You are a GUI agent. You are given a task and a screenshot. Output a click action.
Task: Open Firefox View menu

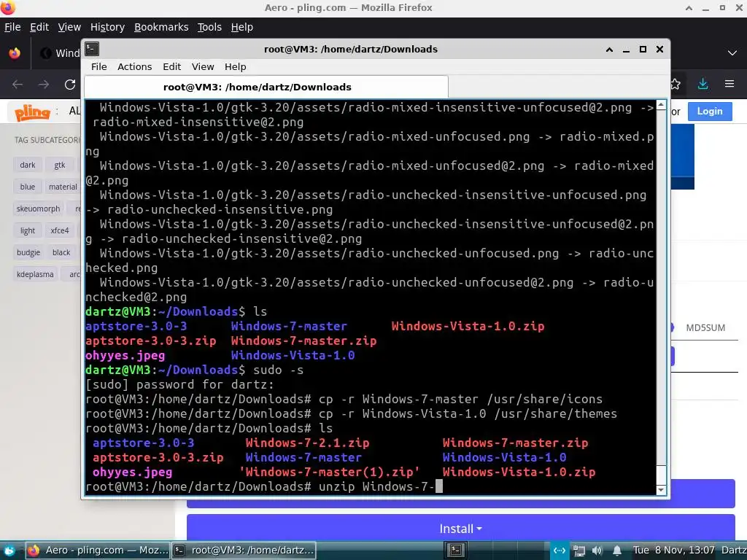69,27
